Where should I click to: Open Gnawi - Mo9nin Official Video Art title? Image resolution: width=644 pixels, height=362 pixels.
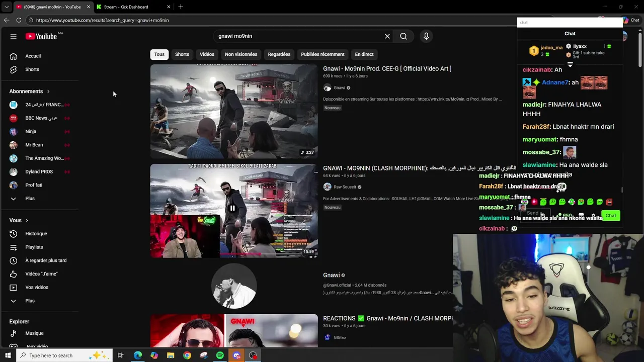click(387, 69)
